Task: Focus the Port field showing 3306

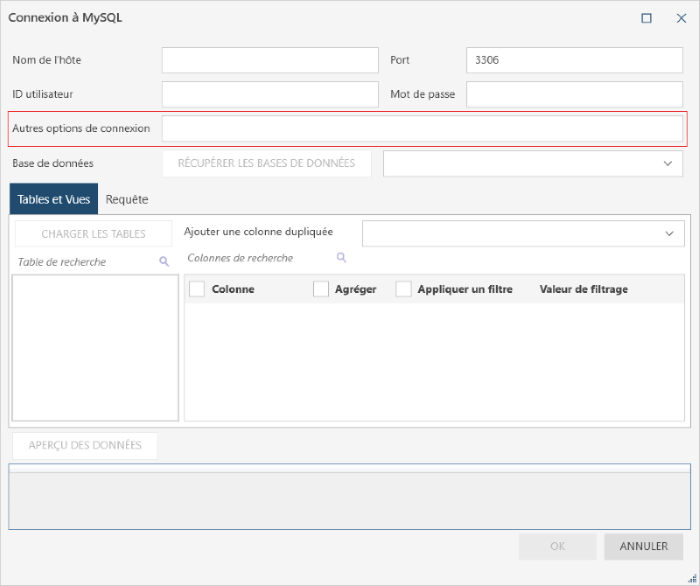Action: 574,60
